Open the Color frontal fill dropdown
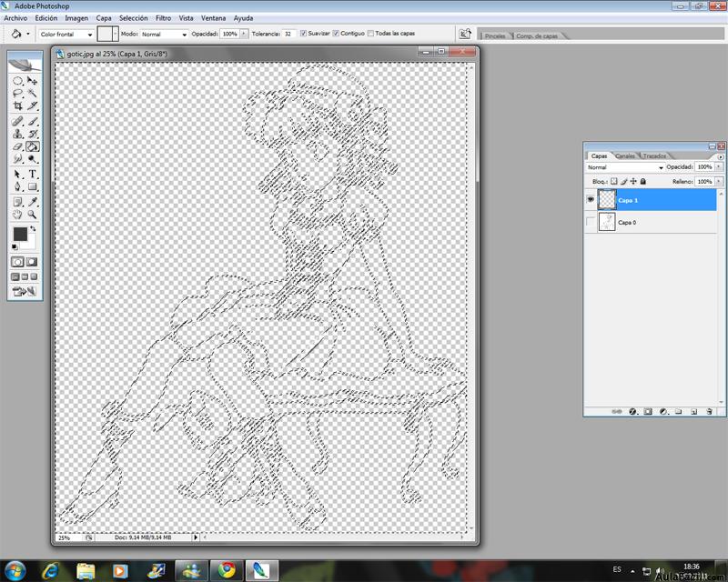 click(66, 35)
